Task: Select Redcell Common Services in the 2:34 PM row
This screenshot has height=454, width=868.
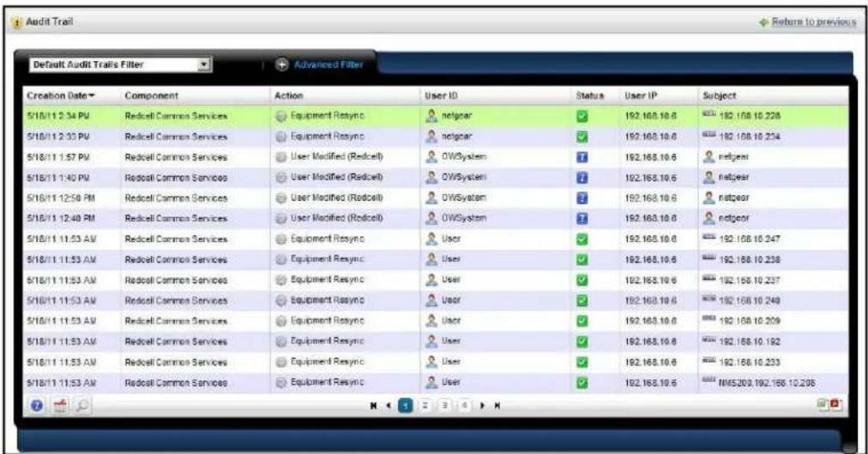Action: [176, 116]
